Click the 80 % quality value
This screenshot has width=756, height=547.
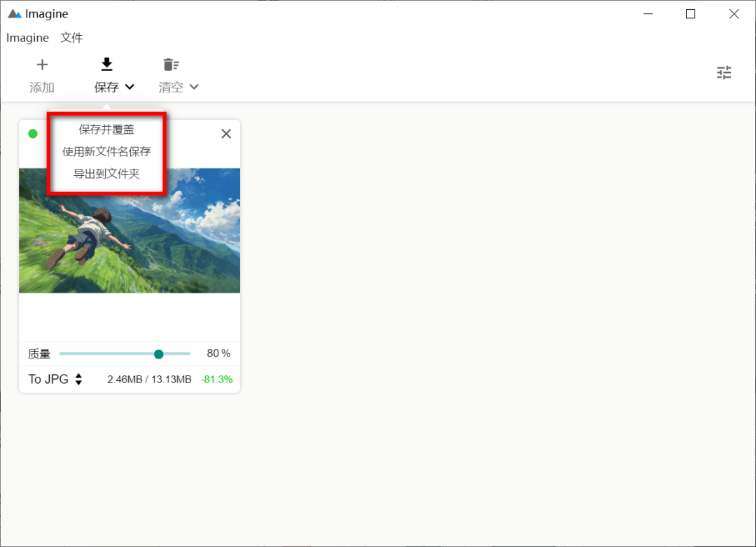(218, 354)
